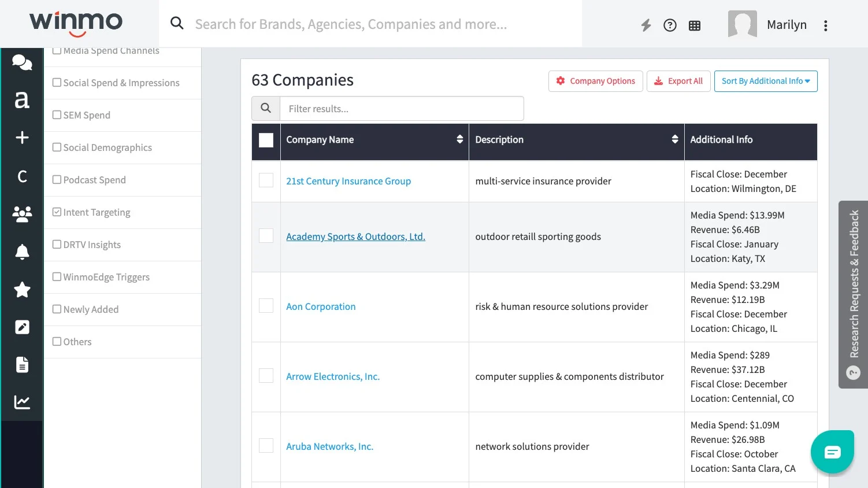868x488 pixels.
Task: Open the help question mark icon
Action: [x=670, y=25]
